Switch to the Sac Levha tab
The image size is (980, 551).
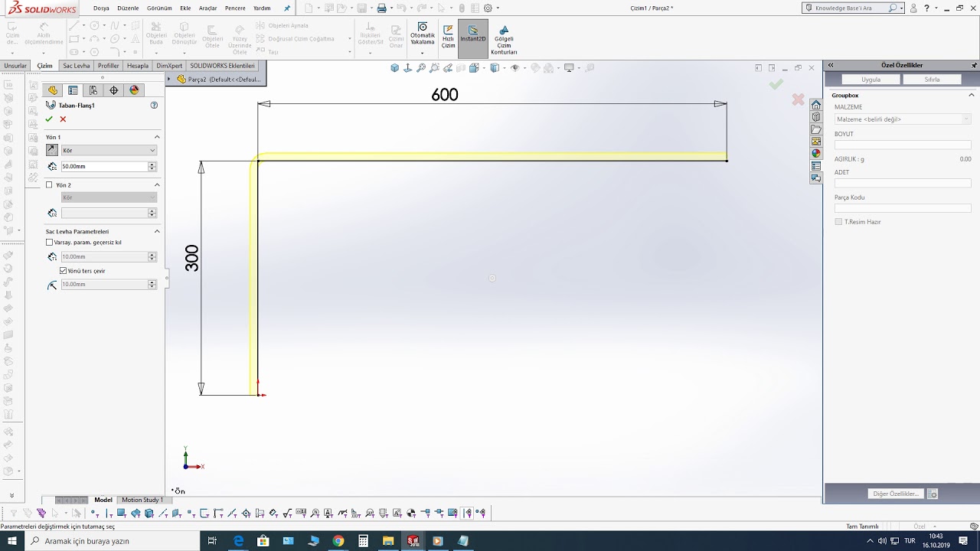pos(77,66)
